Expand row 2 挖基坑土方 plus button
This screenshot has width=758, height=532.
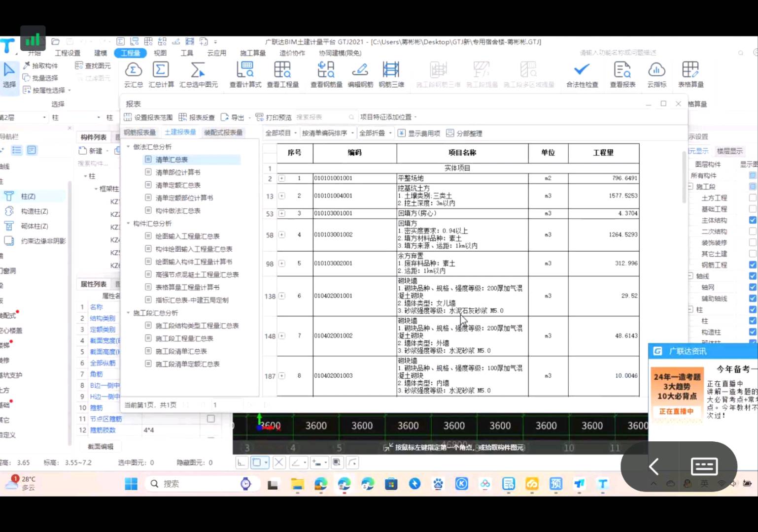(x=281, y=196)
